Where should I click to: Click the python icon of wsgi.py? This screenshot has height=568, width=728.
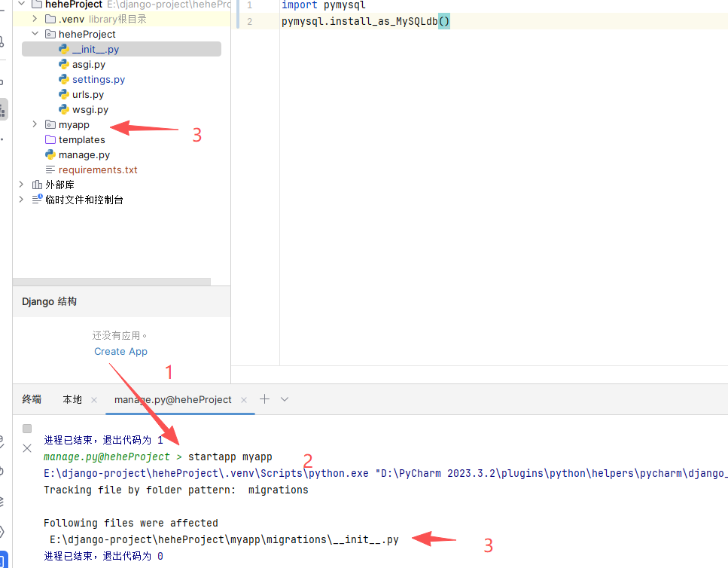click(63, 109)
